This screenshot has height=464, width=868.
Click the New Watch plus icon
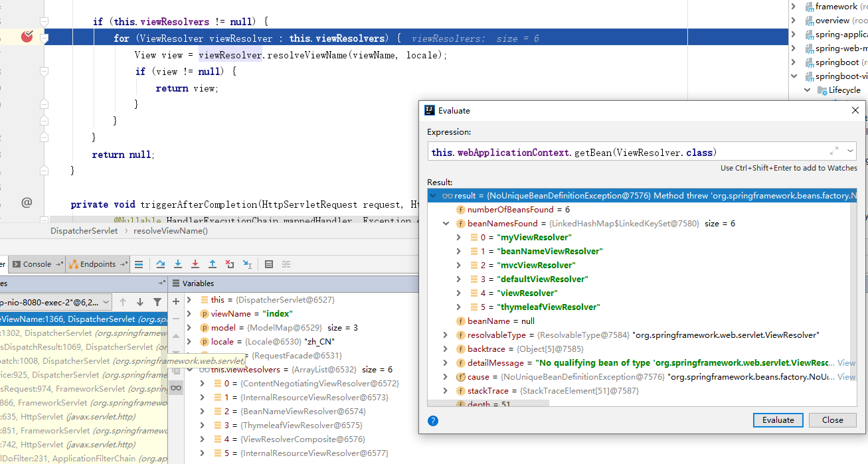pos(176,301)
